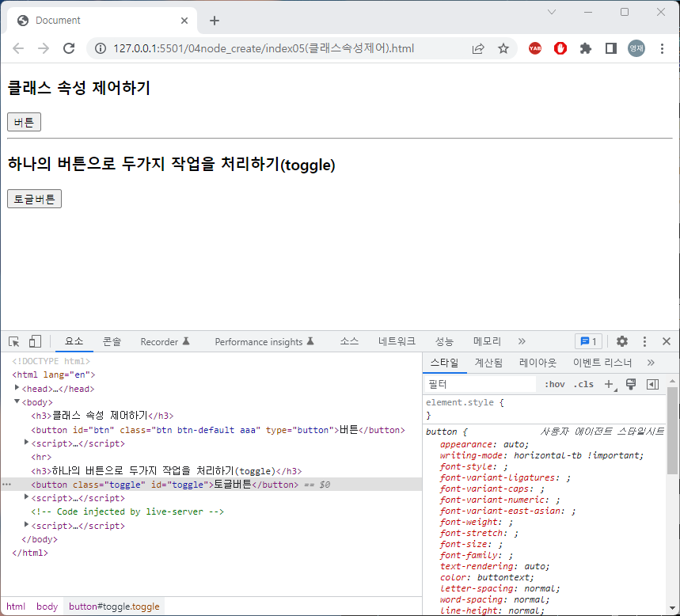
Task: Open the Recorder tab
Action: pyautogui.click(x=165, y=341)
